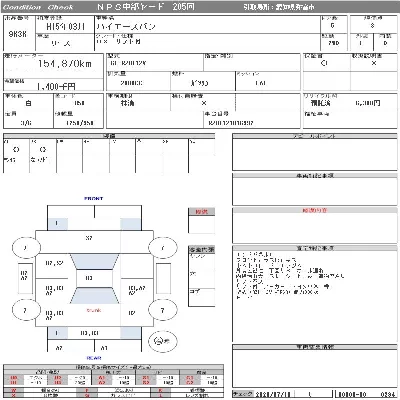
Task: Click the rear-right tire circle marked 7
Action: 162,310
